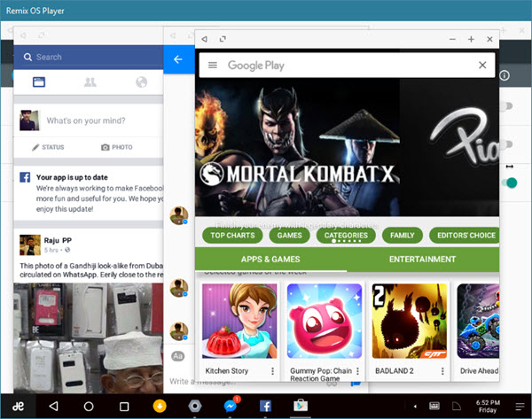Click the Google Play search text field
Viewport: 532px width, 419px height.
[x=346, y=65]
